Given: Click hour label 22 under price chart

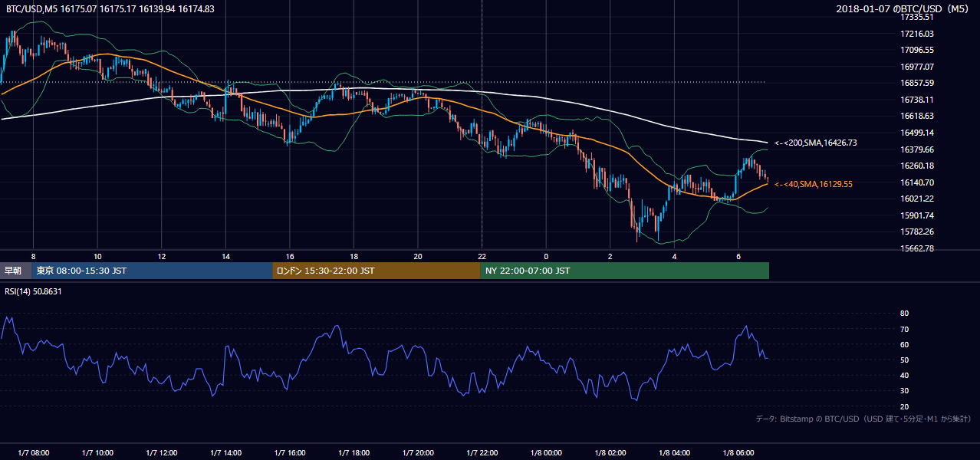Looking at the screenshot, I should tap(482, 256).
